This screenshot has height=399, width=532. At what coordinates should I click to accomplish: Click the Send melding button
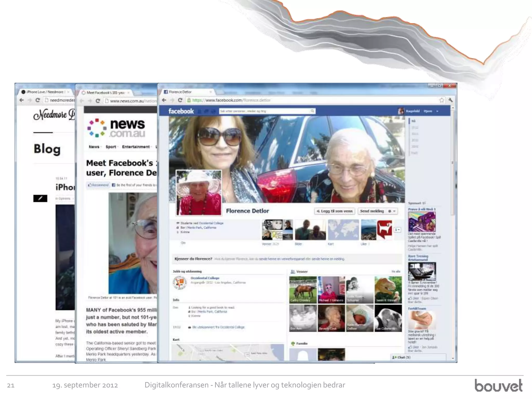pyautogui.click(x=372, y=211)
